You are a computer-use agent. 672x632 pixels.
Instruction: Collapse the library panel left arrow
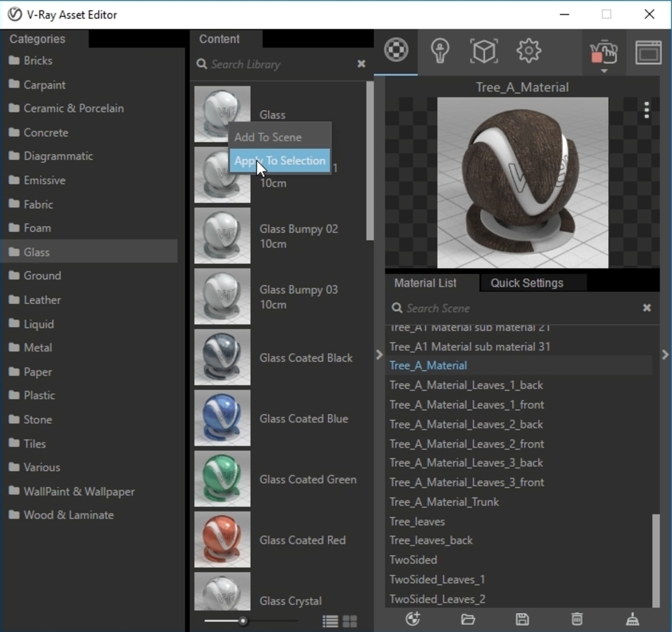[x=379, y=355]
